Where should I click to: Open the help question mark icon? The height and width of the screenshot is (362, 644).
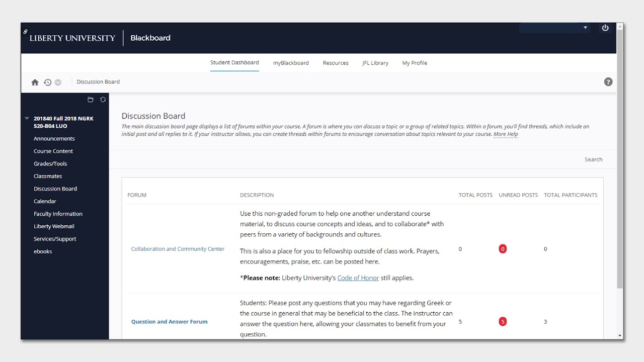click(608, 82)
